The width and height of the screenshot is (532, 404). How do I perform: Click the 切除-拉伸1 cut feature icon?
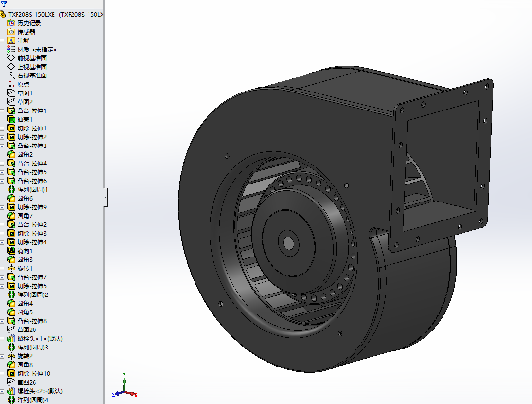click(x=11, y=129)
